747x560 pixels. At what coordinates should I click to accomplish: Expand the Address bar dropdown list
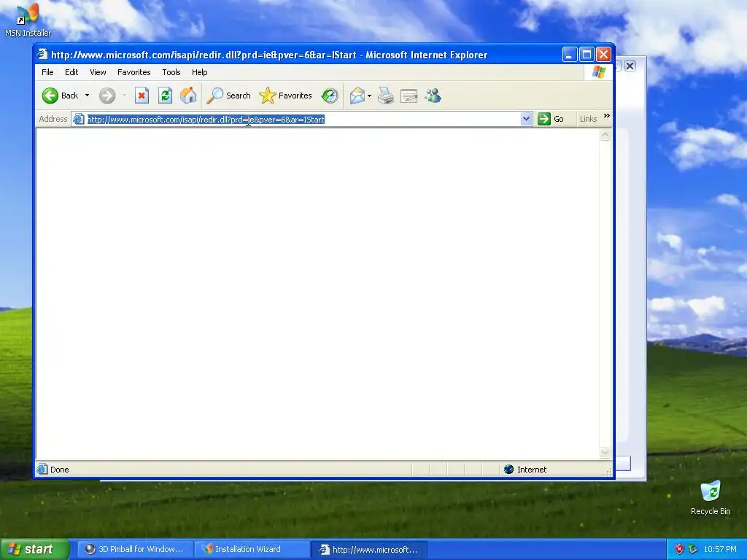click(526, 119)
